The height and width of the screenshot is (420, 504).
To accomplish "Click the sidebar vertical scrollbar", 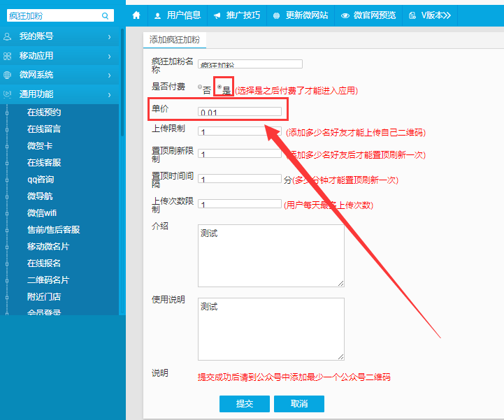I will [122, 82].
